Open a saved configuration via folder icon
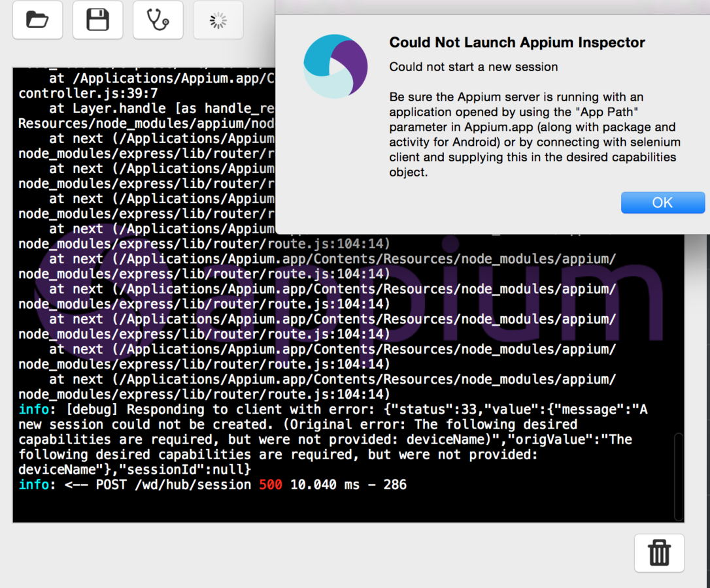Viewport: 710px width, 588px height. point(37,20)
